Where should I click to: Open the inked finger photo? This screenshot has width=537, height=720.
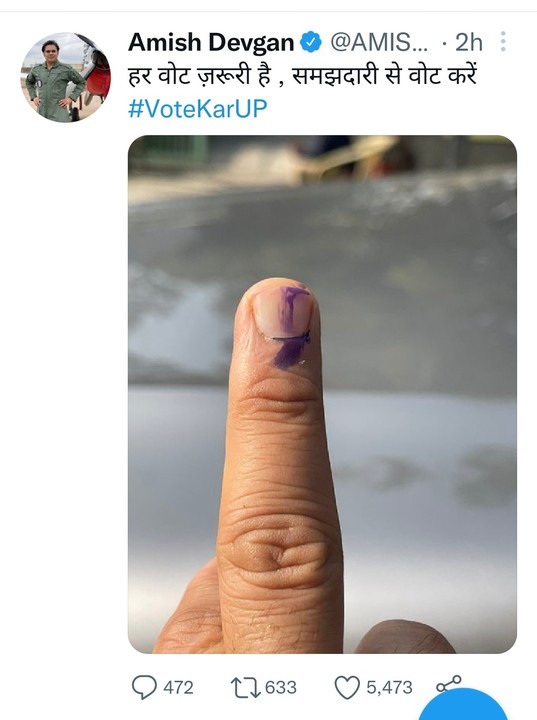[x=322, y=394]
